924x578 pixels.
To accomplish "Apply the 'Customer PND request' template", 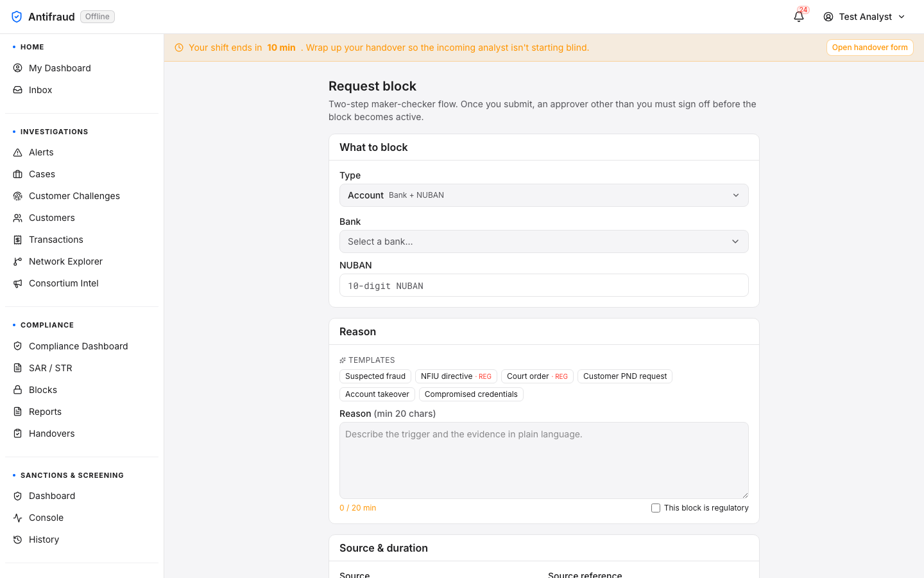I will pos(625,376).
